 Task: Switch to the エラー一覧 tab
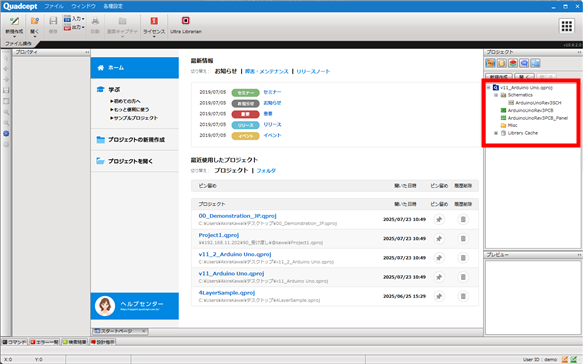(44, 342)
